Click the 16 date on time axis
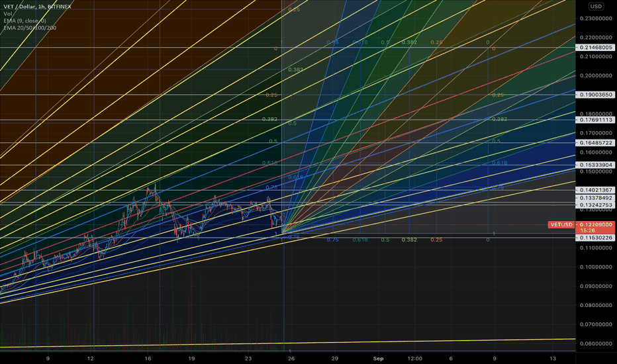The height and width of the screenshot is (364, 617). coord(148,359)
